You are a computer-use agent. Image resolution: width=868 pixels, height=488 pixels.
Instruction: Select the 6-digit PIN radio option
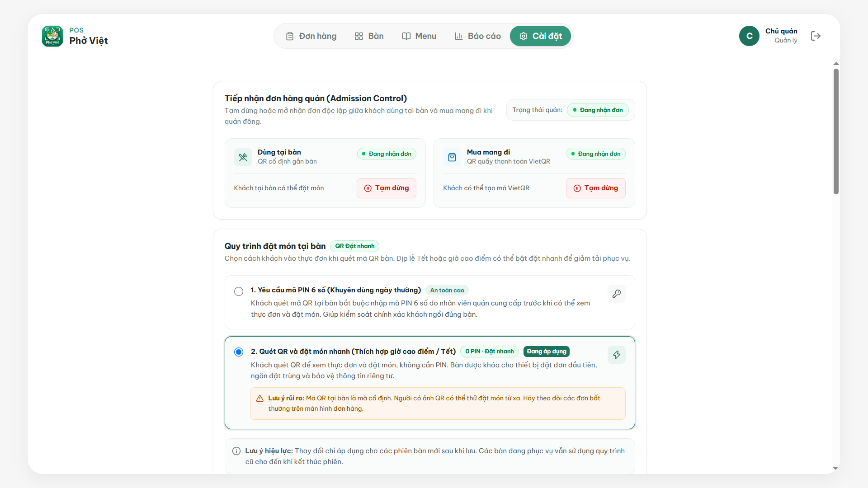239,291
